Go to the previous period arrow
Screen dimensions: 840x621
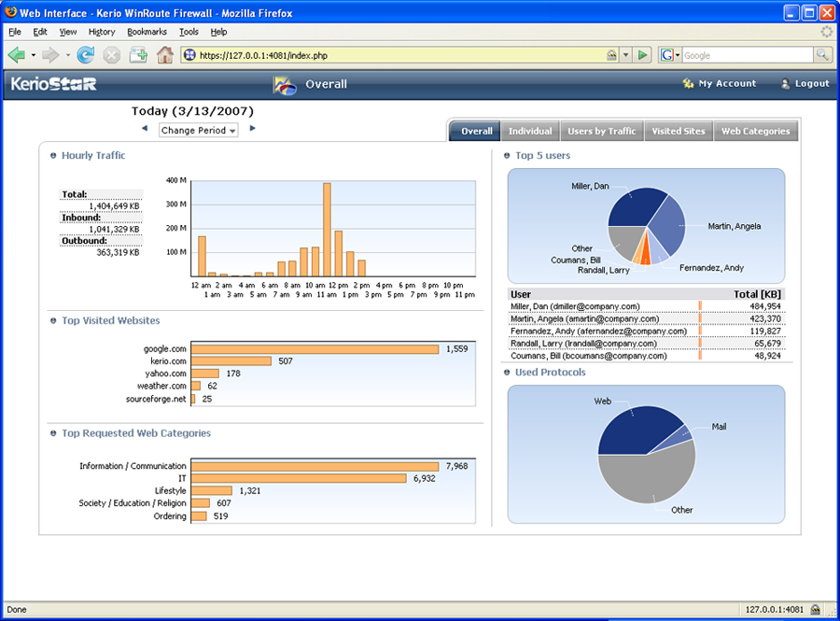[x=145, y=129]
